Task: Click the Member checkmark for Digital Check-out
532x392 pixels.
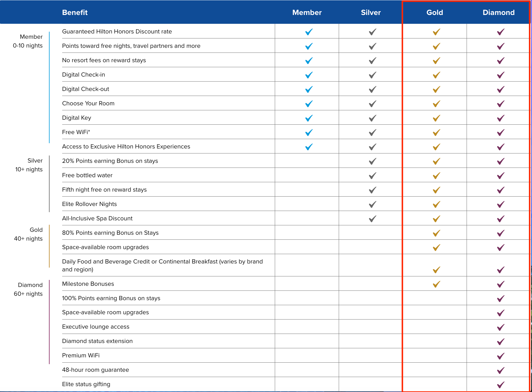Action: 309,89
